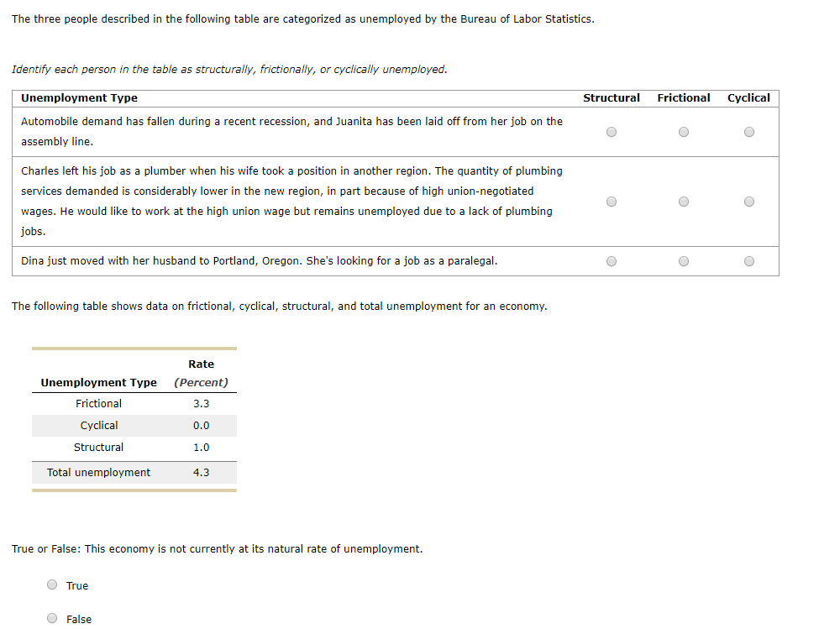
Task: Select Frictional for Juanita's row
Action: 684,131
